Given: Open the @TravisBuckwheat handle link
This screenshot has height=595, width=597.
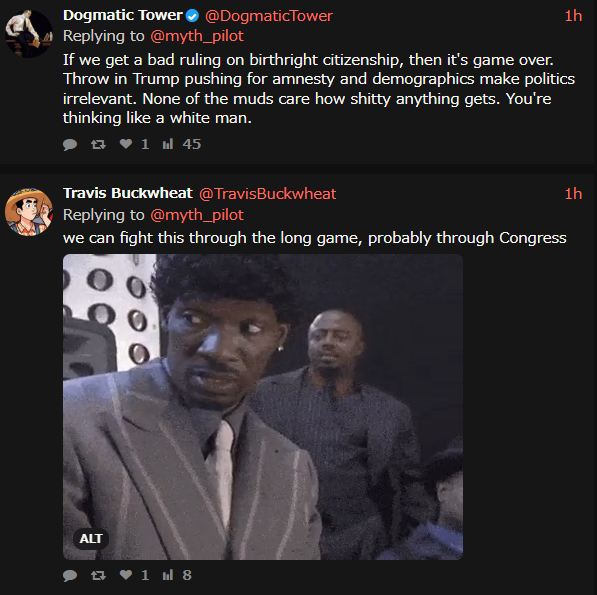Looking at the screenshot, I should coord(268,194).
